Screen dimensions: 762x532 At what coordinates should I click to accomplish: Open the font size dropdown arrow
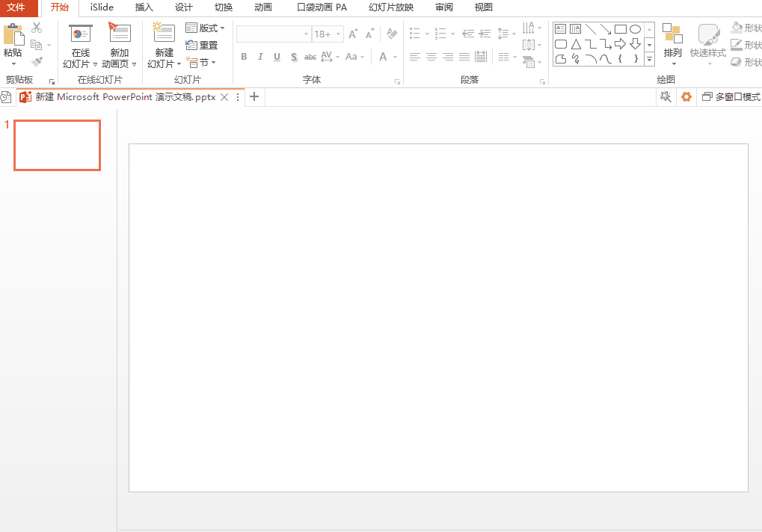(338, 34)
